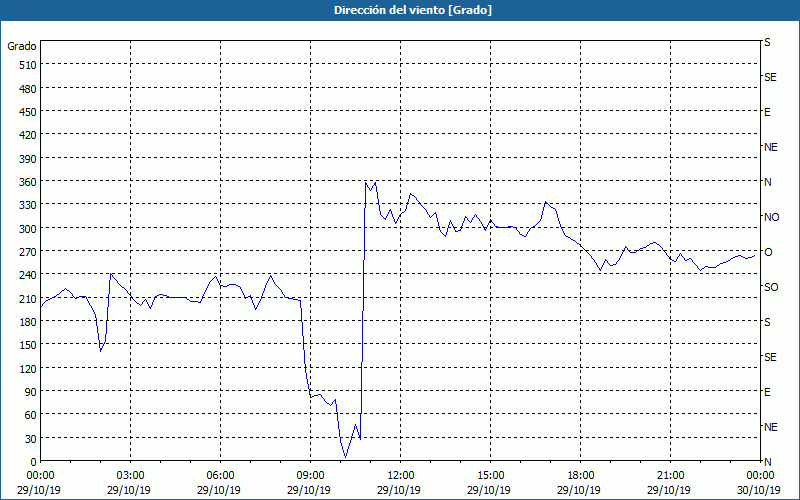Screen dimensions: 800x500
Task: Pick the 'NE' compass label near the 390 level
Action: pyautogui.click(x=771, y=147)
